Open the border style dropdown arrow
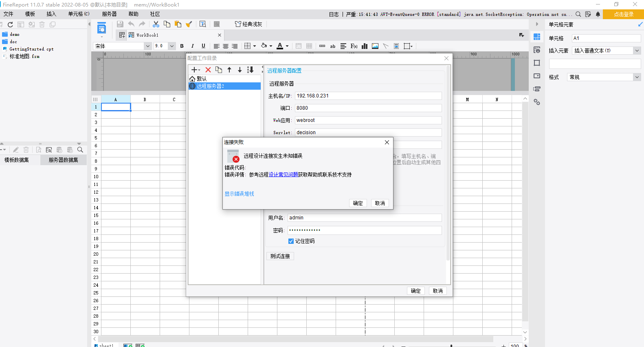Screen dimensions: 644x347 click(x=255, y=46)
